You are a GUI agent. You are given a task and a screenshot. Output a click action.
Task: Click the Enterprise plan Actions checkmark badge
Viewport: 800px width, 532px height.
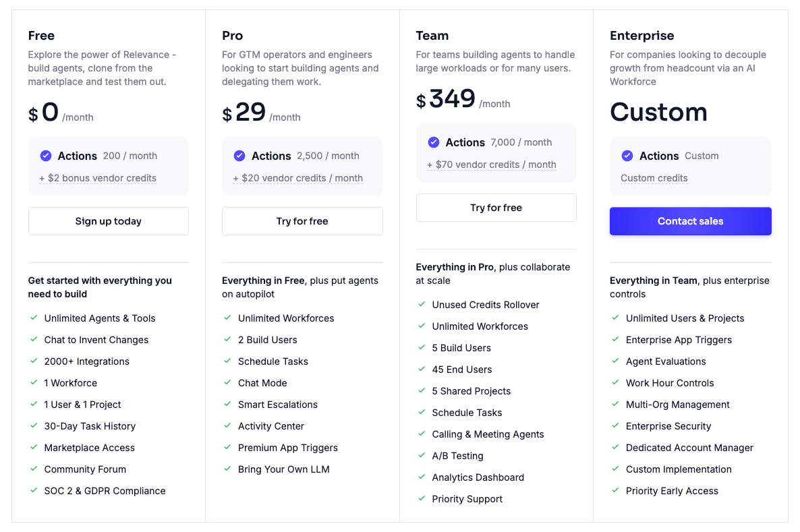(627, 156)
